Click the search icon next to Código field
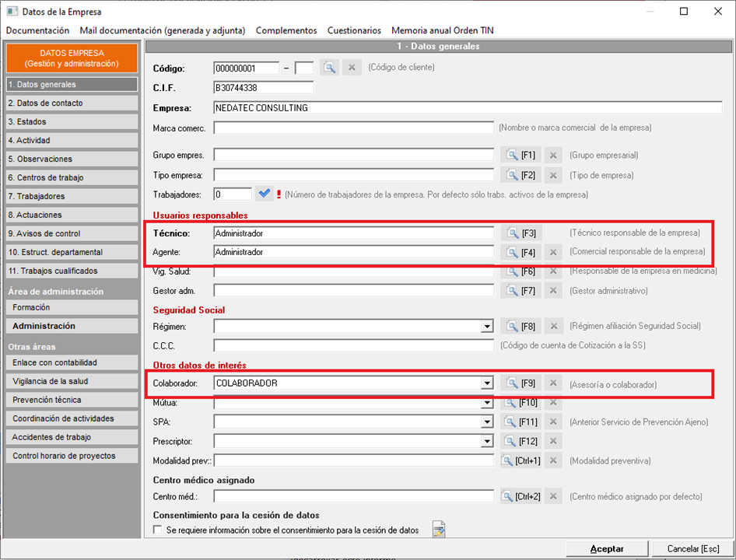The height and width of the screenshot is (560, 736). coord(330,68)
